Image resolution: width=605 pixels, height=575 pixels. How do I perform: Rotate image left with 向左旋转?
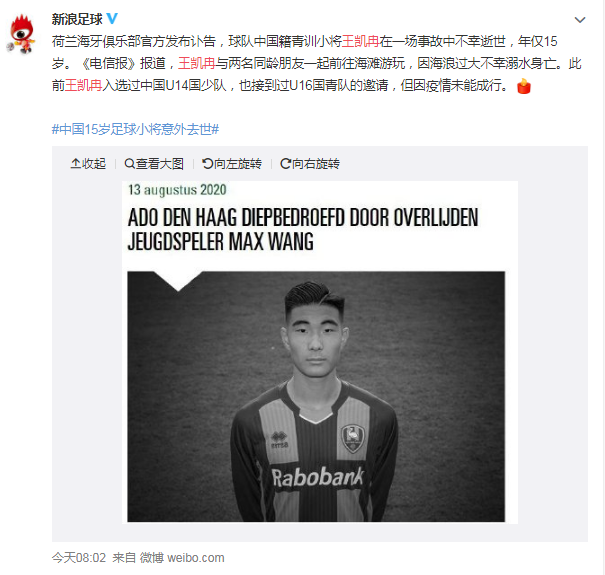click(x=232, y=164)
